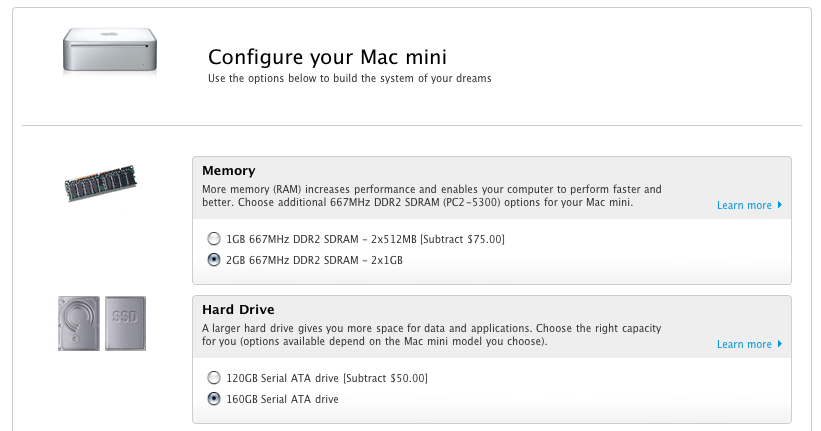Image resolution: width=821 pixels, height=431 pixels.
Task: Click the Configure your Mac mini title
Action: point(327,57)
